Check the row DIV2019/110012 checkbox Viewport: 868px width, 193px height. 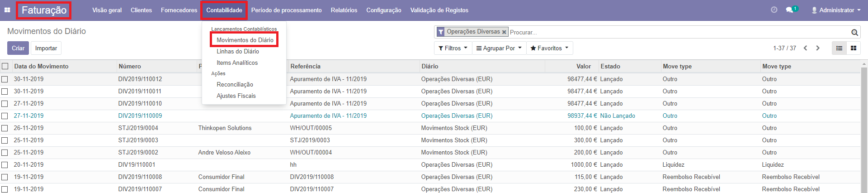click(x=5, y=79)
